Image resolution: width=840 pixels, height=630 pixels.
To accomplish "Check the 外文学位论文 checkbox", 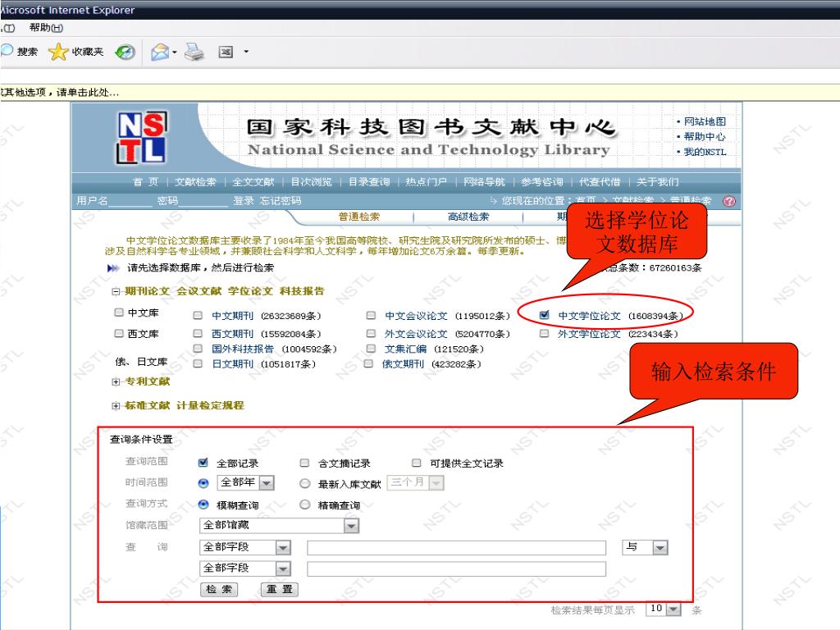I will 545,333.
